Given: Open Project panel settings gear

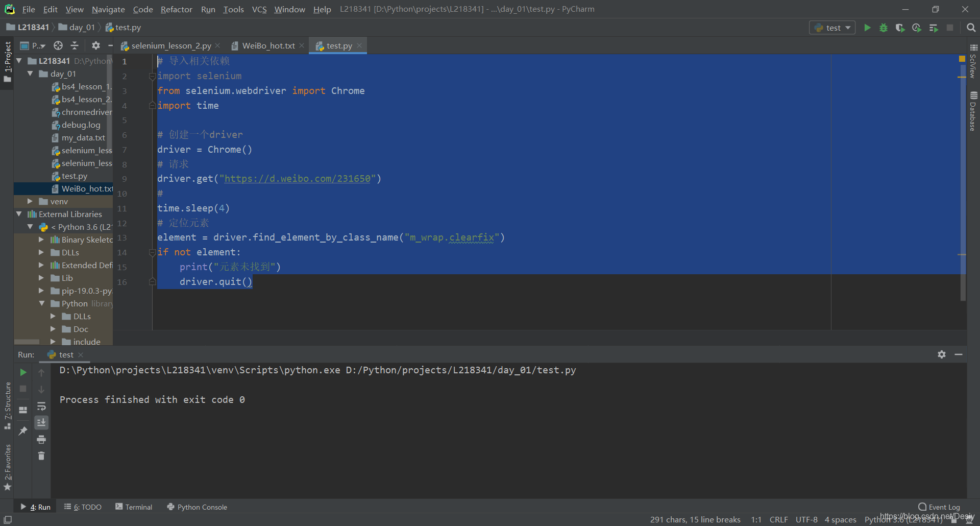Looking at the screenshot, I should point(95,46).
